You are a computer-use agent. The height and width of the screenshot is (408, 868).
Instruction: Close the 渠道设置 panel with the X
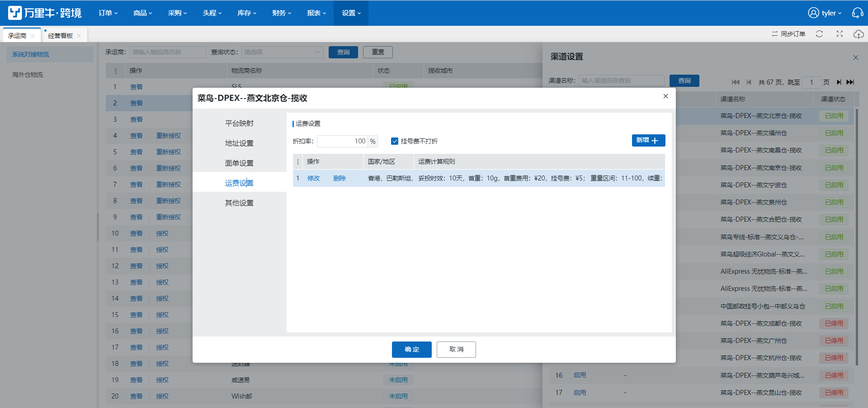pyautogui.click(x=855, y=57)
